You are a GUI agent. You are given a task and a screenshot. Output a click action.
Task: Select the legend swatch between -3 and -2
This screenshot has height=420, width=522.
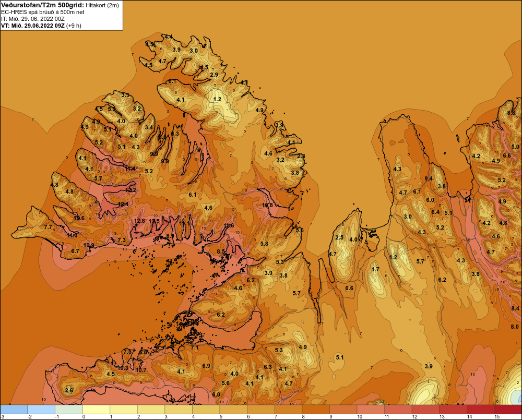pyautogui.click(x=14, y=410)
